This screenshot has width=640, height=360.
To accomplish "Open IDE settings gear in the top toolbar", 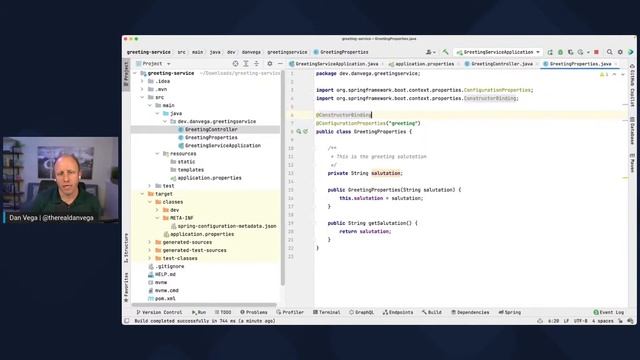I will [x=620, y=52].
